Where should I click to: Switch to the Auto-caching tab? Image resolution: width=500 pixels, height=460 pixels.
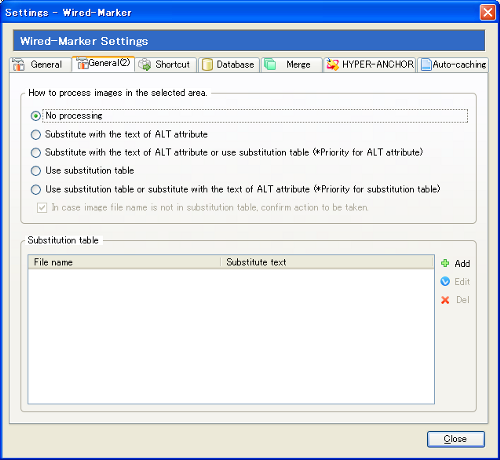click(x=453, y=65)
